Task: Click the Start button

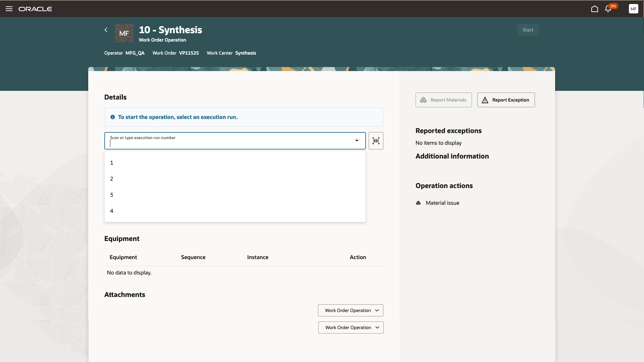Action: coord(528,30)
